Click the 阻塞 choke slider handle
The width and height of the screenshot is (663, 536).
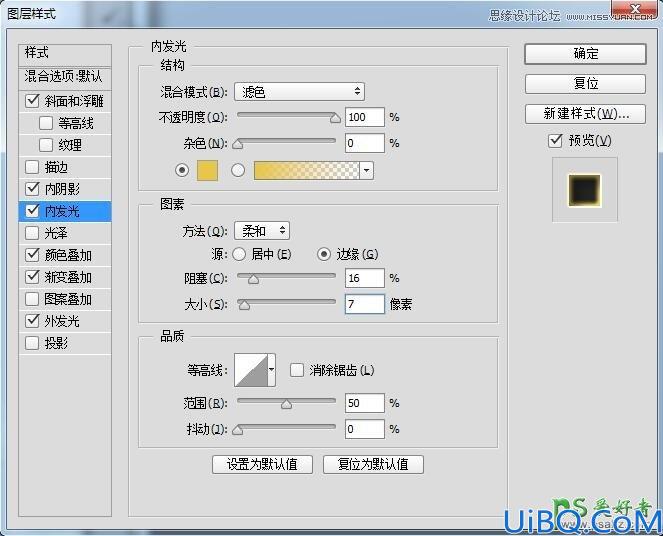pyautogui.click(x=253, y=279)
